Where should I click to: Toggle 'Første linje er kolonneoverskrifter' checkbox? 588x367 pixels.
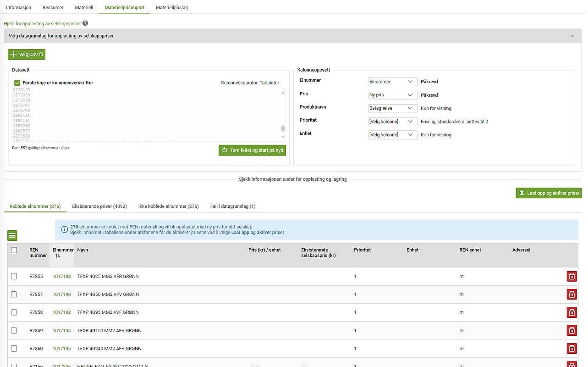(x=17, y=83)
